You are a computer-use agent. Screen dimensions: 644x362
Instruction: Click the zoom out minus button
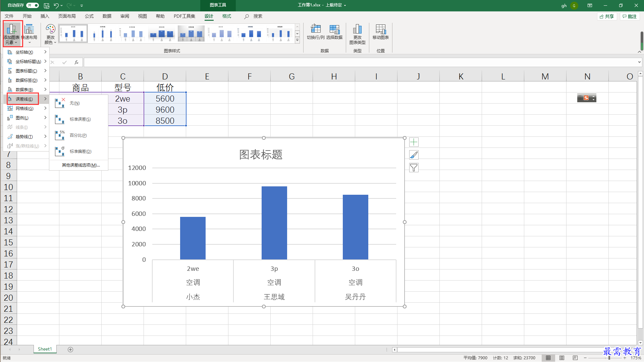point(585,358)
